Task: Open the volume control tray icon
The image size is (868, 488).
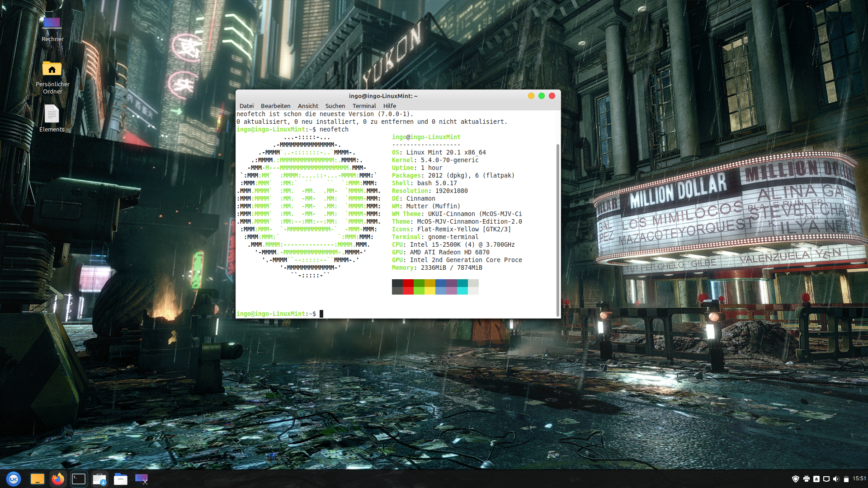Action: pos(836,479)
